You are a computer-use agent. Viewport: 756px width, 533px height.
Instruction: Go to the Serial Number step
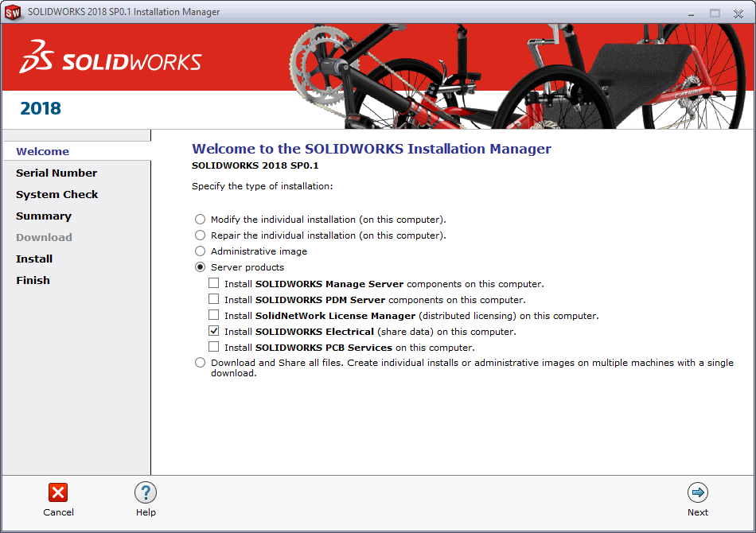pyautogui.click(x=57, y=173)
